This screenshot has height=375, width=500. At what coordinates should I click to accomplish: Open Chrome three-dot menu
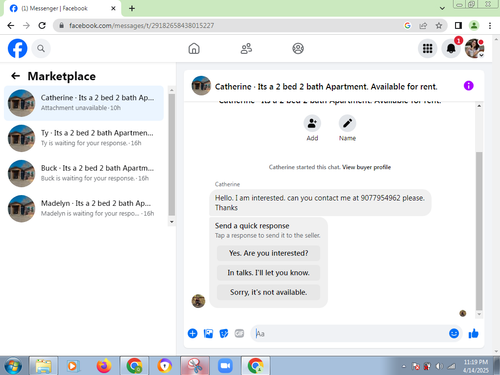pos(490,26)
